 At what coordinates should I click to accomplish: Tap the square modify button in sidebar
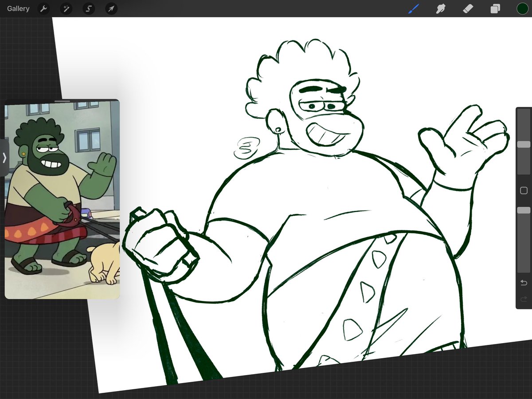(524, 190)
